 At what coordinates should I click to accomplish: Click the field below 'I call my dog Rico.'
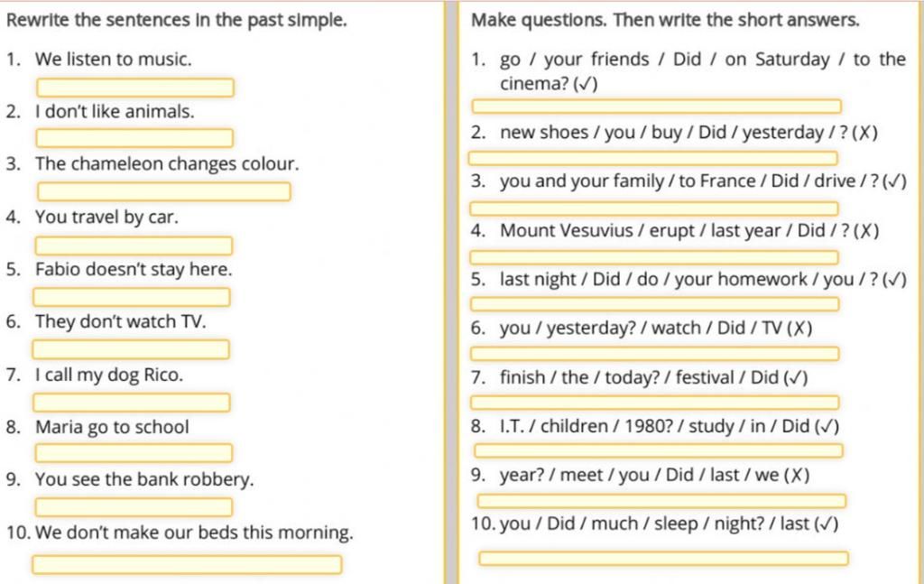[132, 403]
